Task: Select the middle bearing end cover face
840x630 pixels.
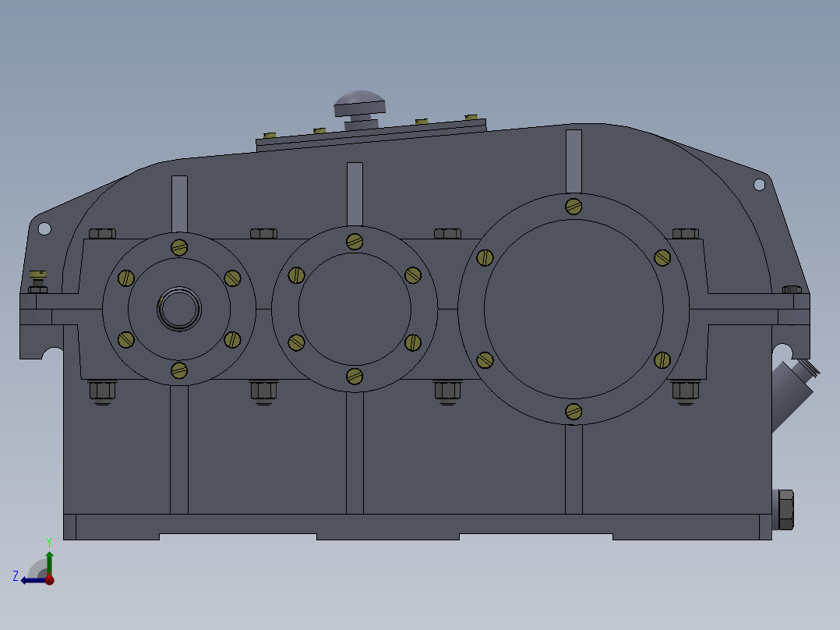Action: coord(355,309)
